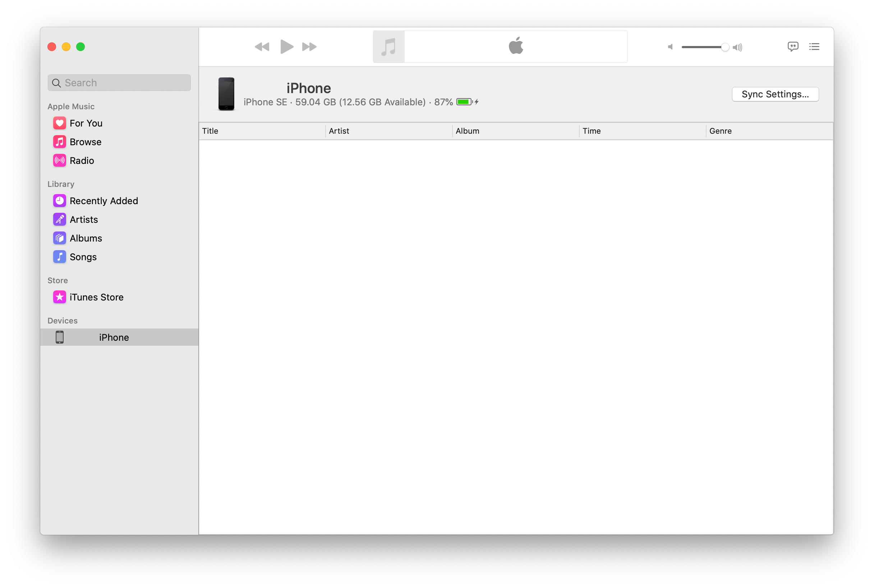Click the small phone icon in Devices
Screen dimensions: 874x588
click(60, 337)
